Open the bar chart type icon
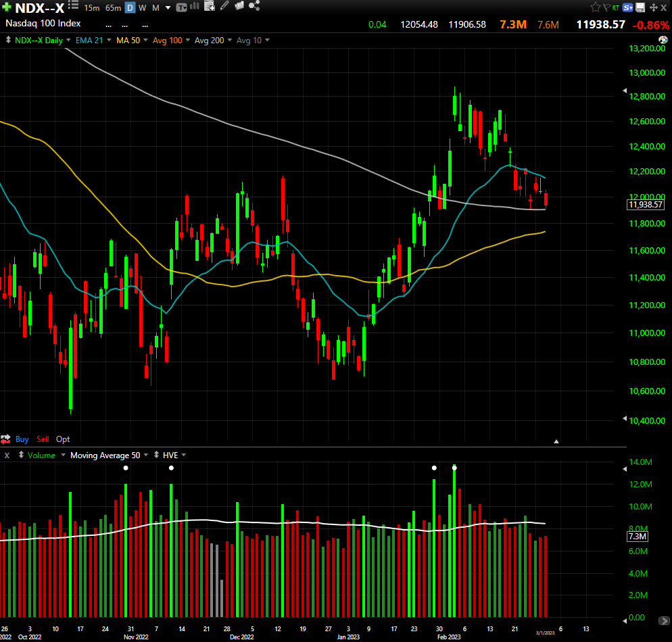 195,6
